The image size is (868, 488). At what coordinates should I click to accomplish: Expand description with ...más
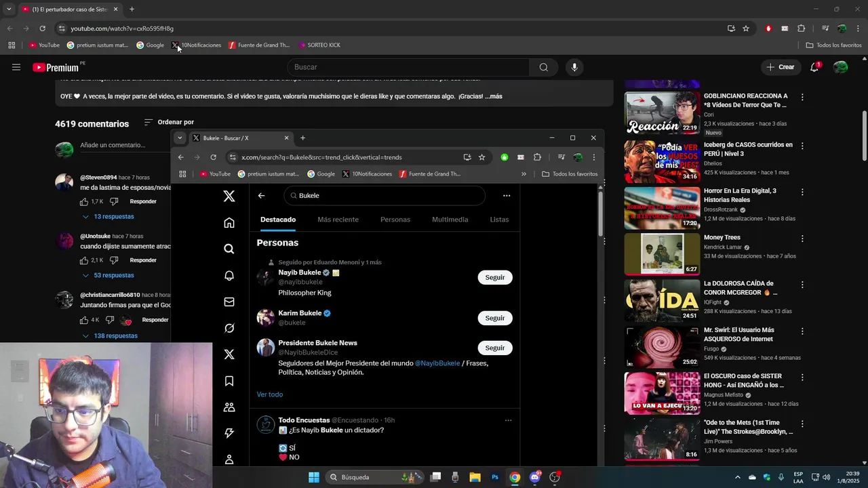(x=494, y=96)
